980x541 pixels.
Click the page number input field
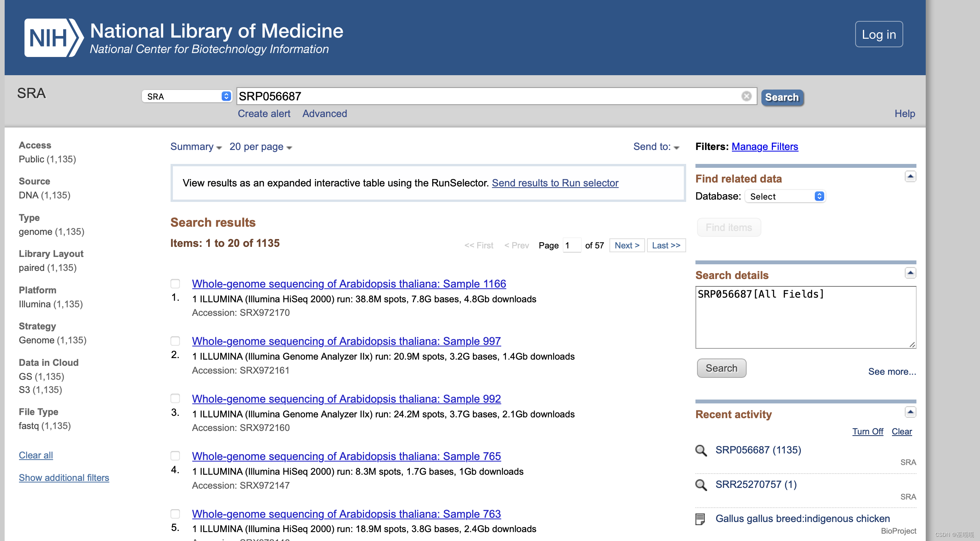tap(571, 245)
